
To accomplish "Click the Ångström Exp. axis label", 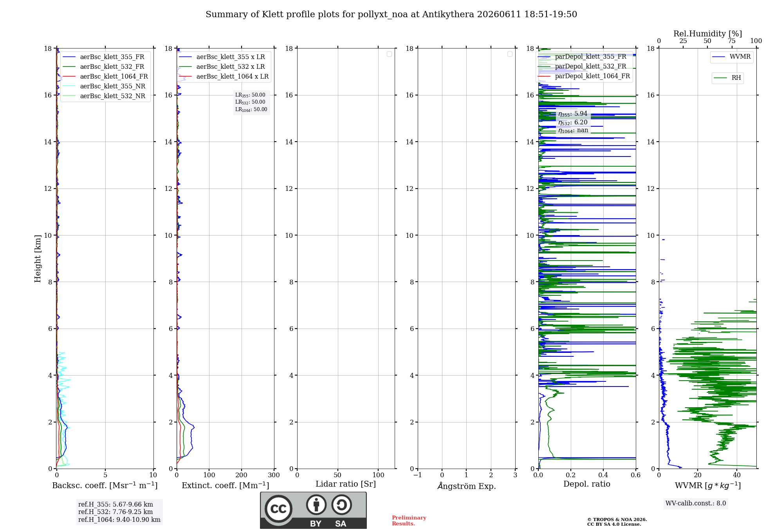I will pyautogui.click(x=467, y=486).
